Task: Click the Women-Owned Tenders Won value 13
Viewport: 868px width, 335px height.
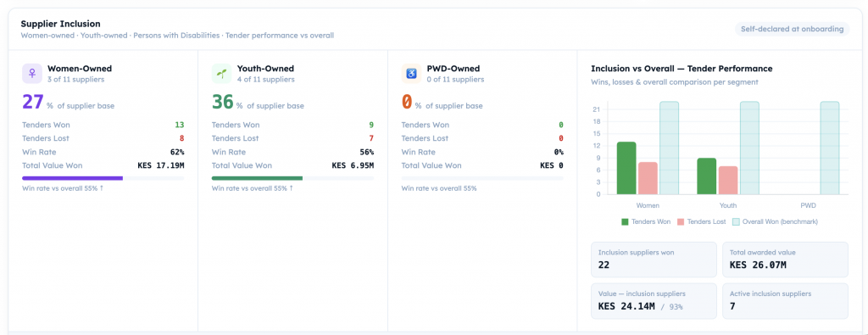Action: (x=180, y=126)
